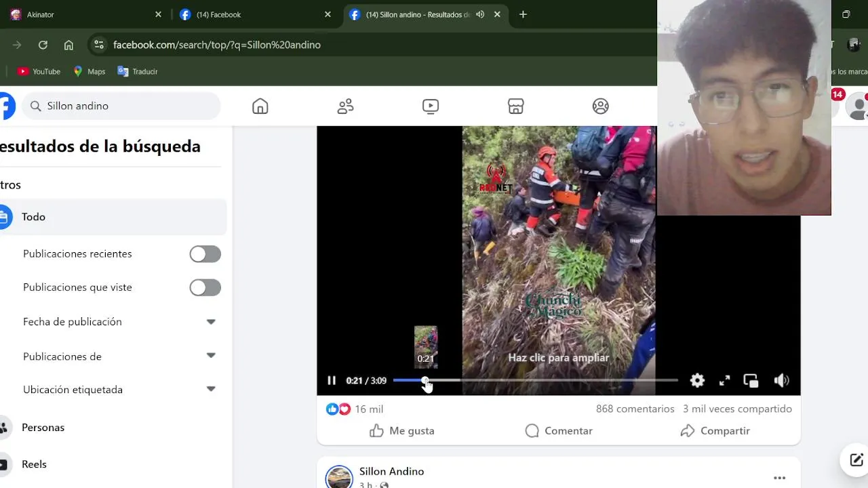Close the Sillon andino results tab
Screen dimensions: 868x488
click(x=497, y=15)
